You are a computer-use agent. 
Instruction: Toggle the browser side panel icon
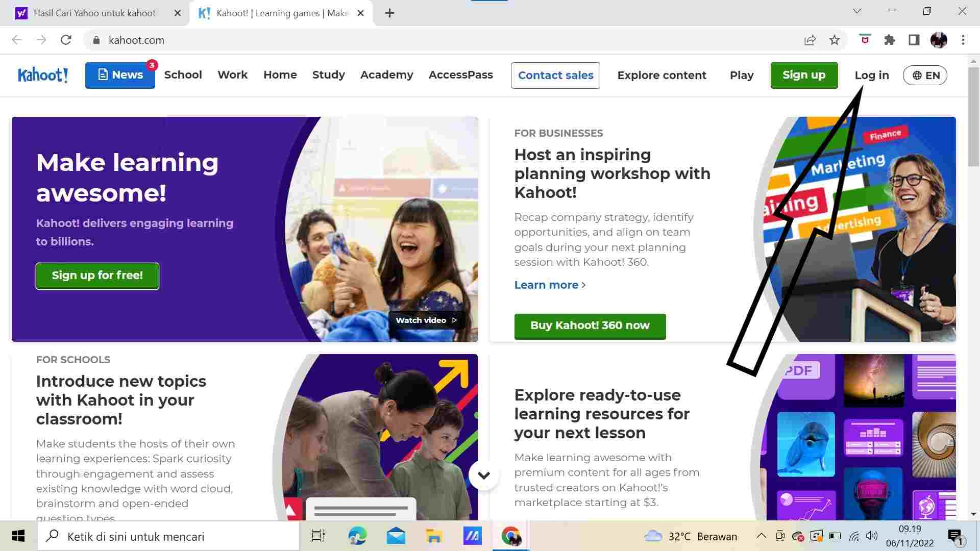click(x=914, y=40)
